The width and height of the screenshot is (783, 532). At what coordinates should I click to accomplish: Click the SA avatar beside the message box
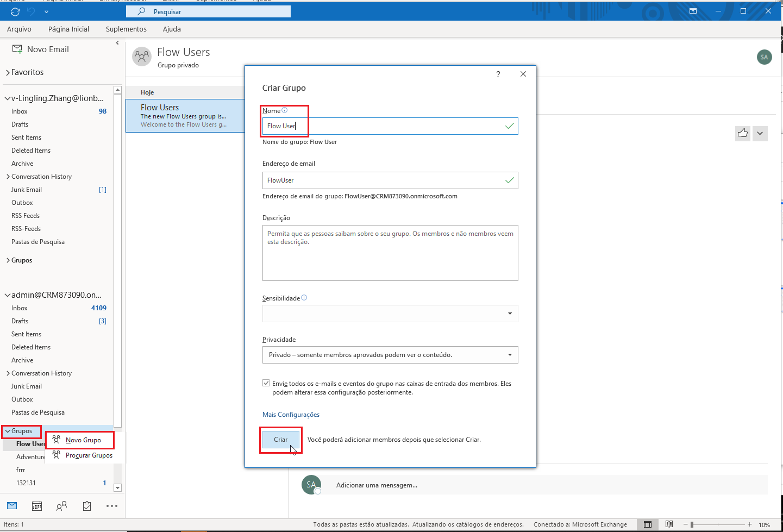pos(311,485)
